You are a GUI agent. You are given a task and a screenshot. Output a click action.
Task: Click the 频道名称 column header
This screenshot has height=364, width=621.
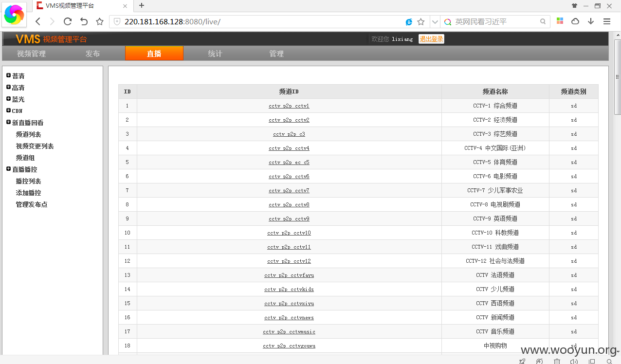495,91
